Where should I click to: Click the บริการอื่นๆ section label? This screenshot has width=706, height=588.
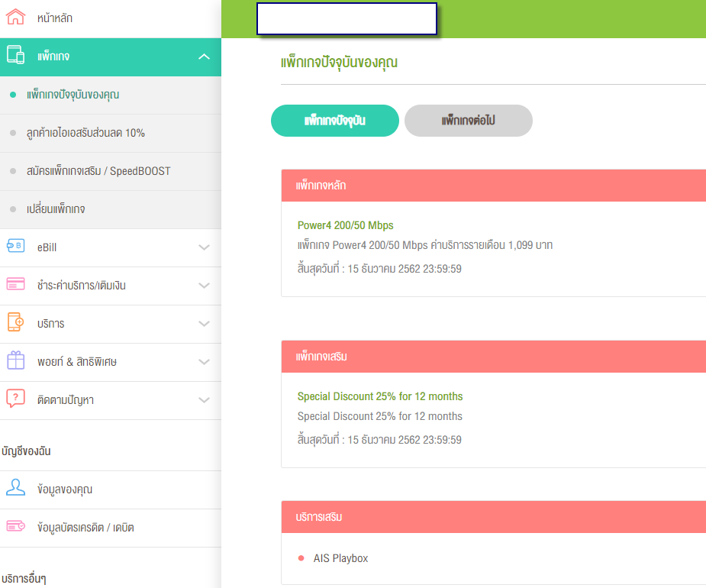point(24,578)
